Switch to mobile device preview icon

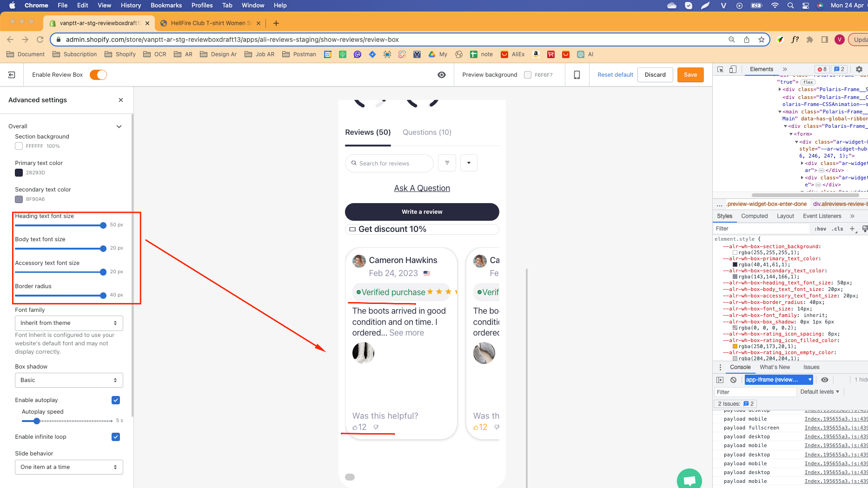click(576, 75)
